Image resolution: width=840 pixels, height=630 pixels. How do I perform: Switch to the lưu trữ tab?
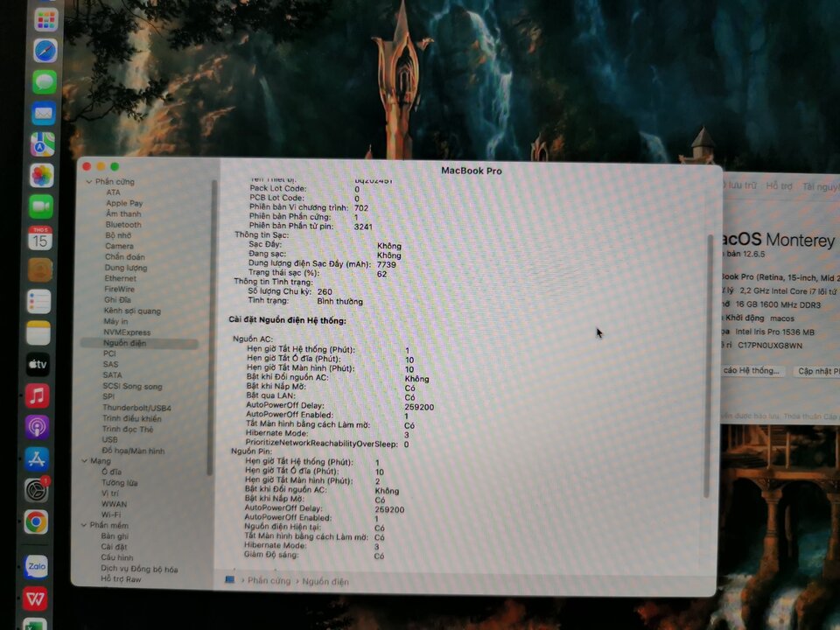click(741, 185)
